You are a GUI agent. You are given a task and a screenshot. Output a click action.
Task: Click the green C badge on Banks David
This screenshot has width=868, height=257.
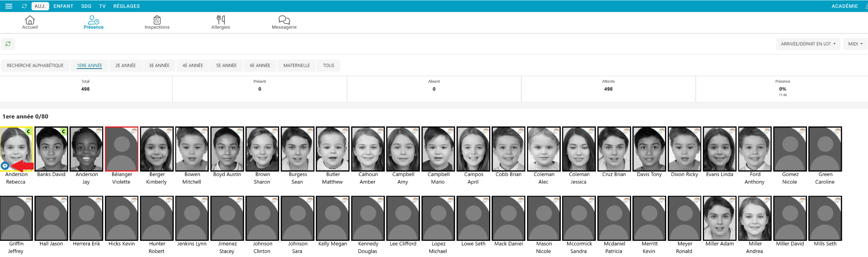[64, 131]
